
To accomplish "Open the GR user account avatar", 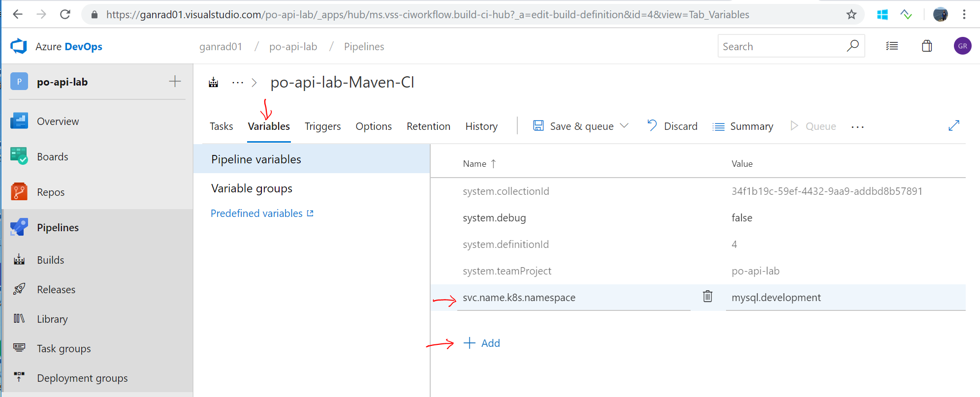I will pyautogui.click(x=962, y=46).
